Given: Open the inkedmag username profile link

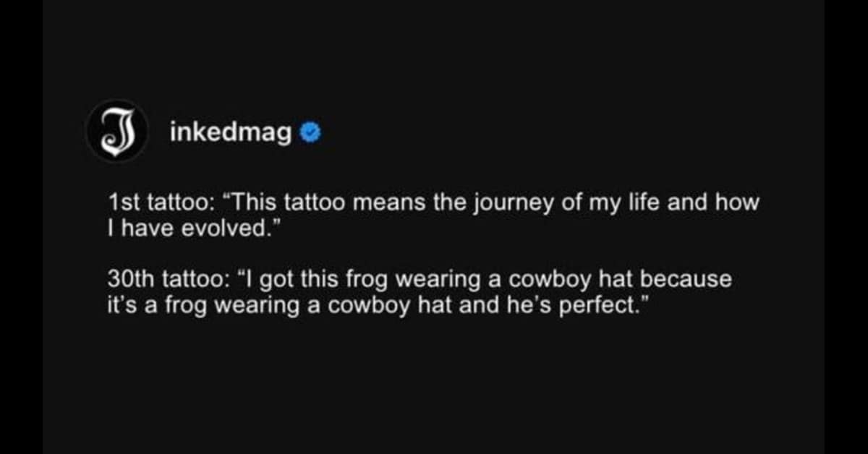Looking at the screenshot, I should click(231, 132).
